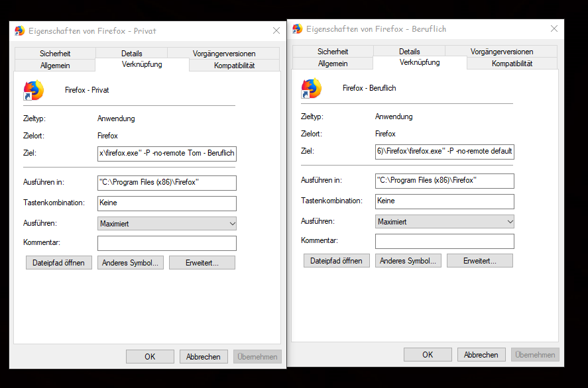Open Vorgängerversionen tab in Privat window
Viewport: 588px width, 388px height.
tap(224, 54)
